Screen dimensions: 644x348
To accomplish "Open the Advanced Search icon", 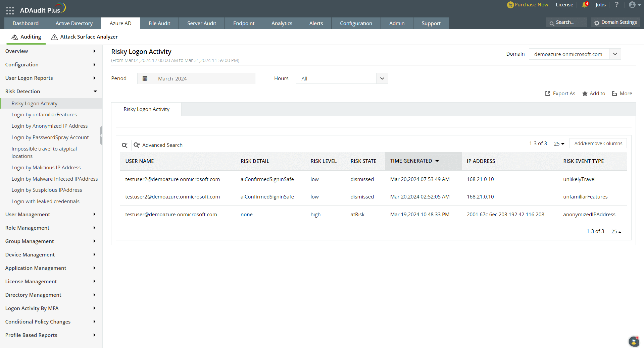I will [x=137, y=145].
